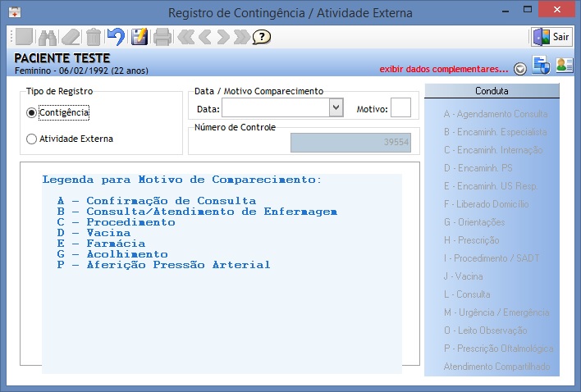Image resolution: width=581 pixels, height=392 pixels.
Task: Click the Motivo input field
Action: click(401, 107)
